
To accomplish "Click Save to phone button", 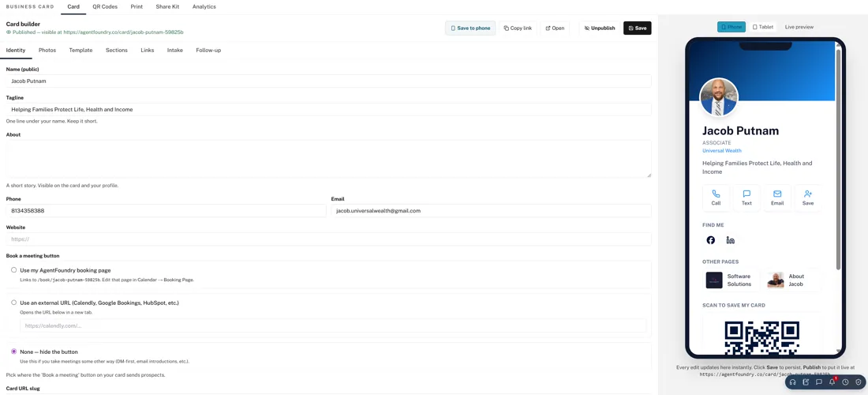I will pyautogui.click(x=470, y=28).
